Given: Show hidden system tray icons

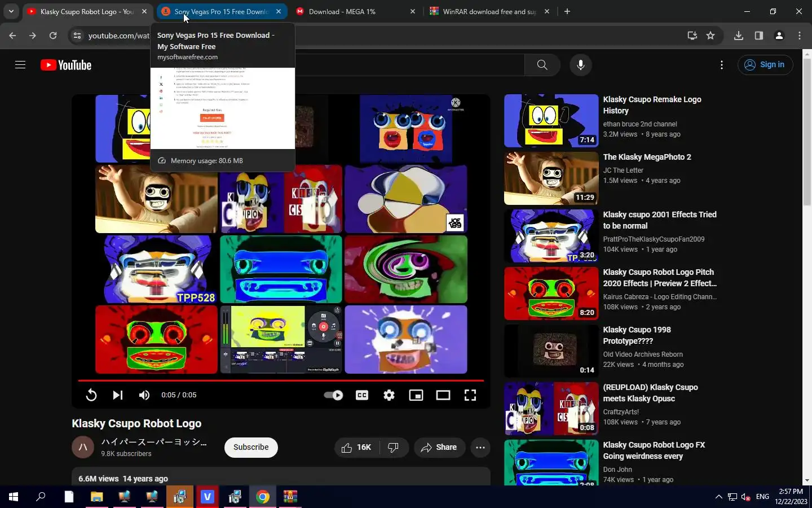Looking at the screenshot, I should pos(718,497).
